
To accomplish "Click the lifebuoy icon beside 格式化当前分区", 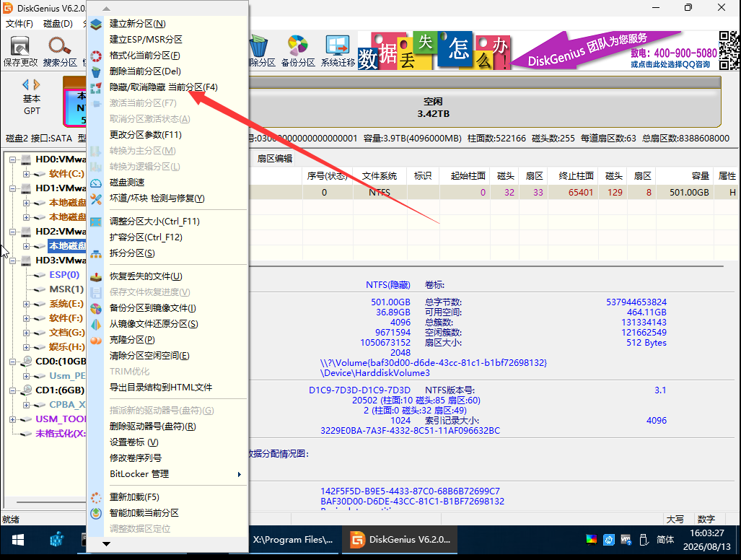I will click(x=96, y=56).
